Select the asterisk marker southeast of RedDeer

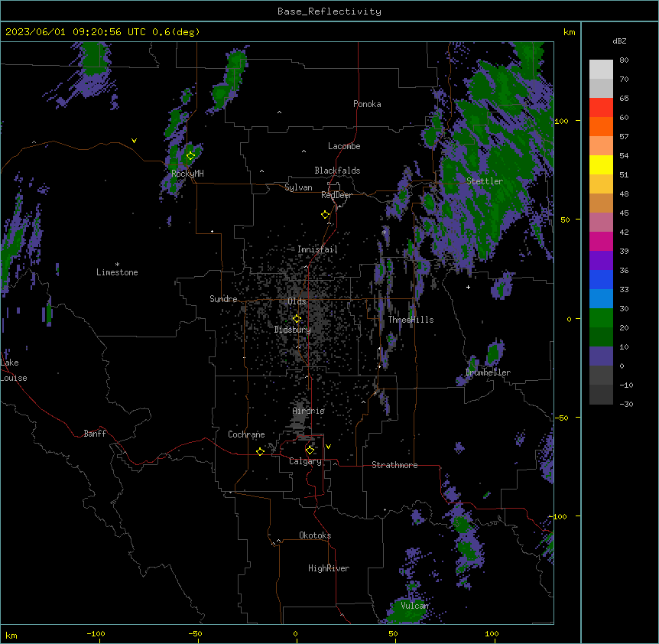pyautogui.click(x=384, y=232)
